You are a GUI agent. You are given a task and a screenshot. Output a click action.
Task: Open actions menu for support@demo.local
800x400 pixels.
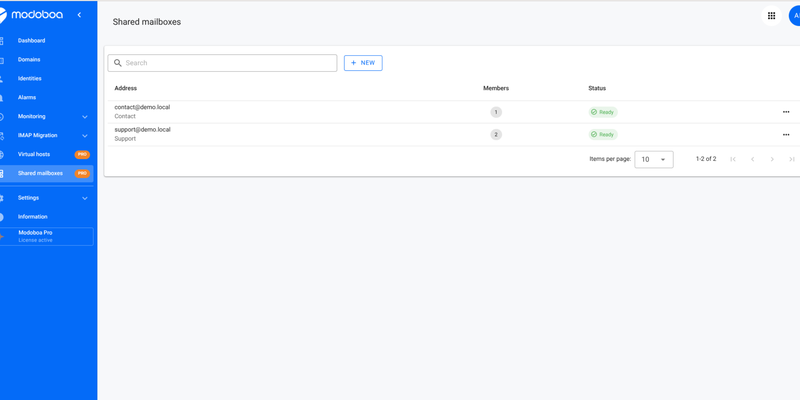tap(786, 135)
